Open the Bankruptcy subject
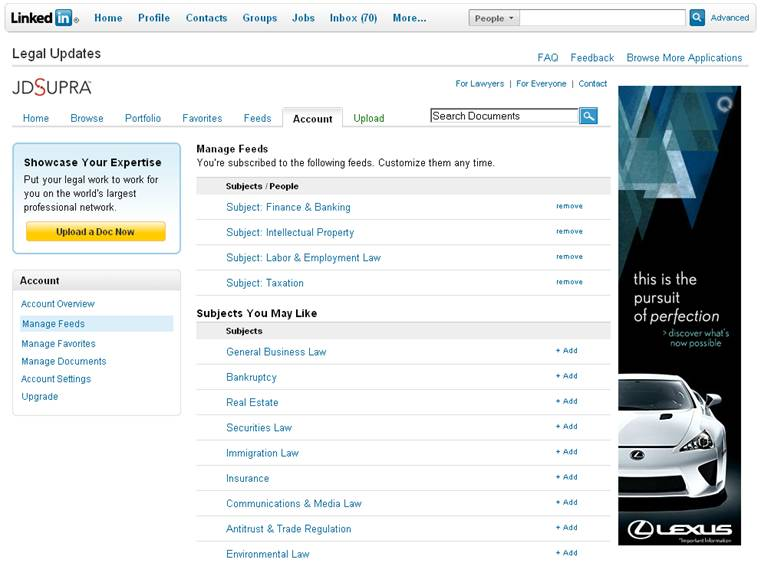Screen dimensions: 761x563 pos(251,377)
